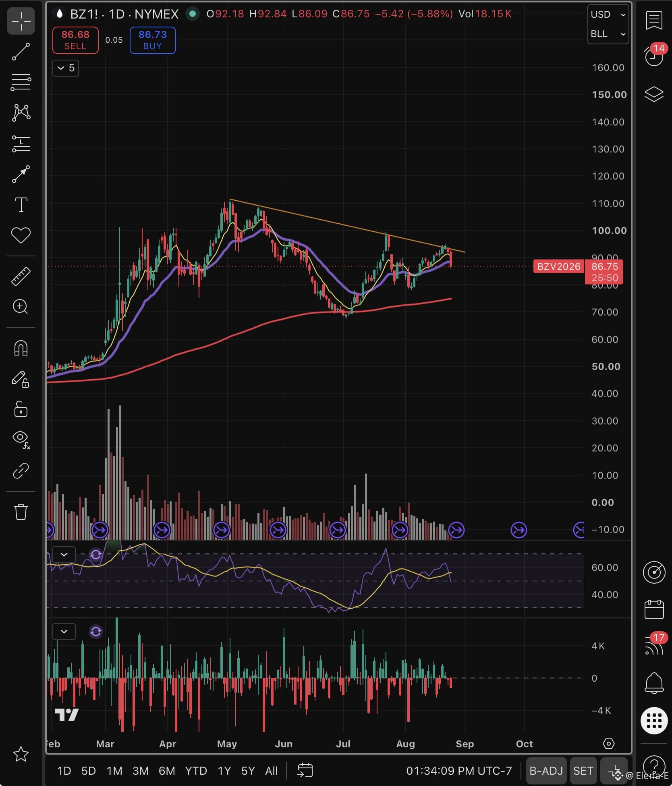Open the favorites star toolbar
Image resolution: width=672 pixels, height=786 pixels.
pos(21,754)
